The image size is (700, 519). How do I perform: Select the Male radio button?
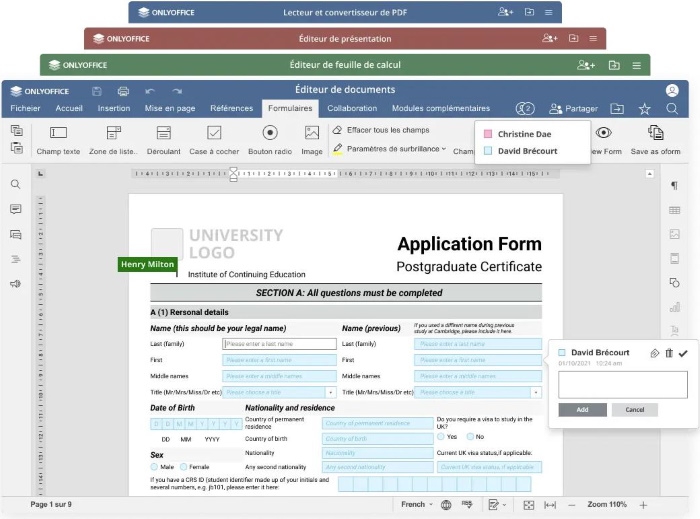(x=154, y=467)
